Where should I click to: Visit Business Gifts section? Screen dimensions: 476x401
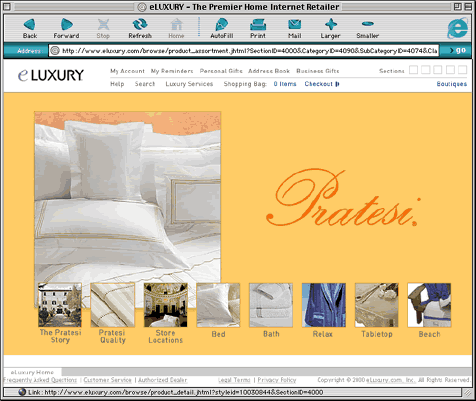318,71
